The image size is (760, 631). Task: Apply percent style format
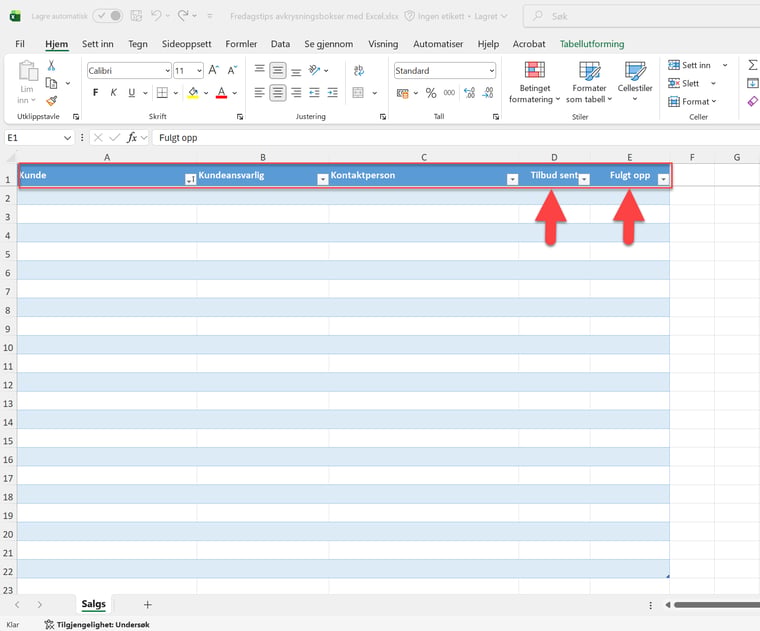pyautogui.click(x=431, y=93)
